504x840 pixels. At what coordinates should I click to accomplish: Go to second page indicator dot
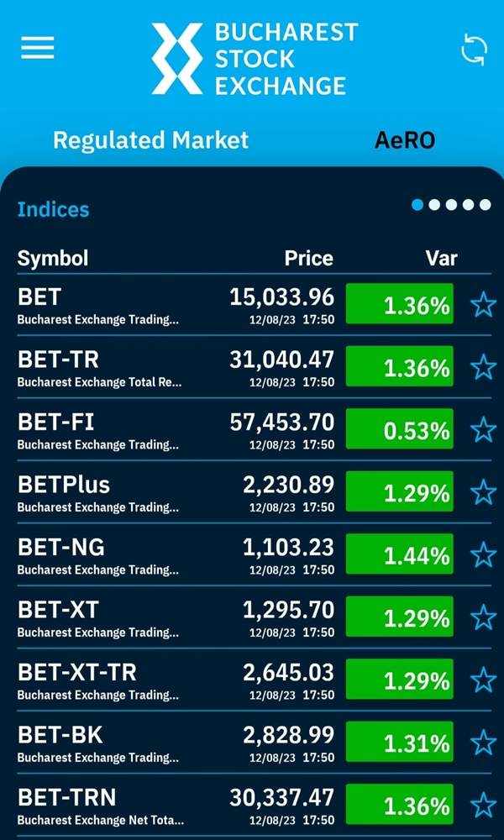coord(434,205)
